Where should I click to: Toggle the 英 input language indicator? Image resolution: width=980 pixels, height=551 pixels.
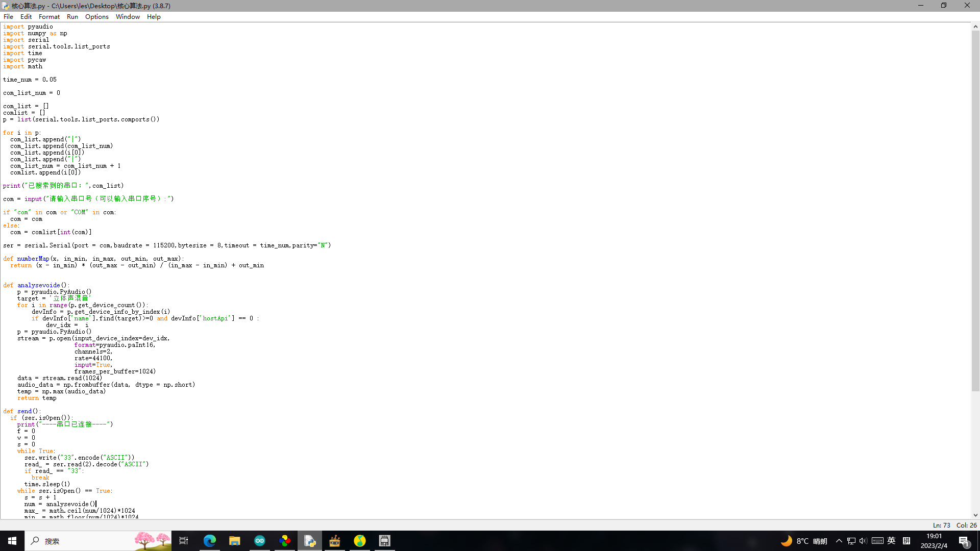891,541
